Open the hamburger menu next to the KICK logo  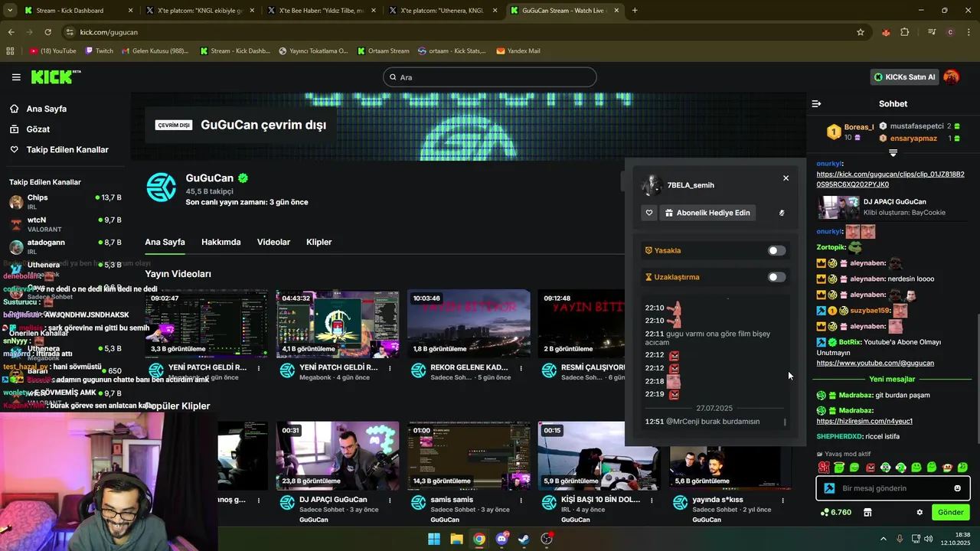(16, 77)
